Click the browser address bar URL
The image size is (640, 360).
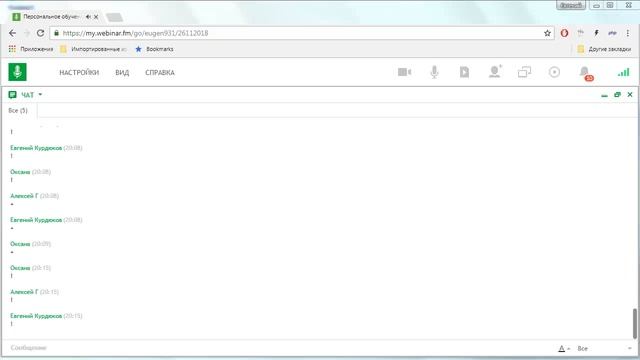click(x=136, y=33)
